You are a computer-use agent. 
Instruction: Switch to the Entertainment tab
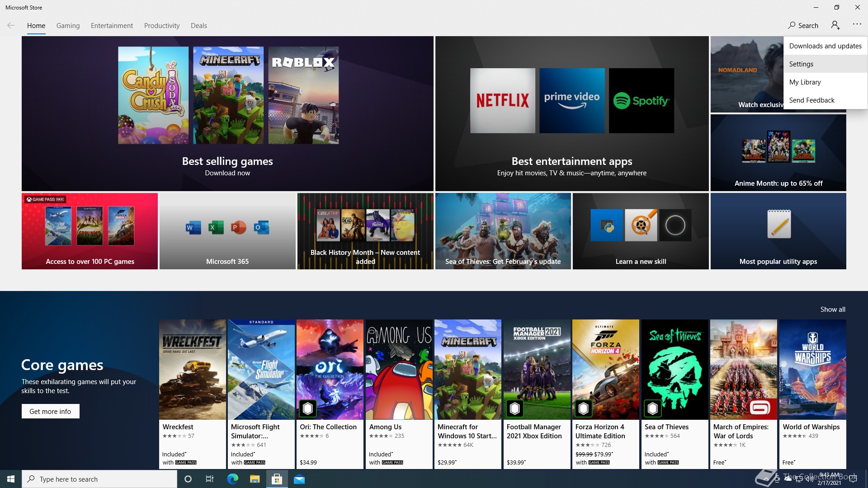[112, 26]
